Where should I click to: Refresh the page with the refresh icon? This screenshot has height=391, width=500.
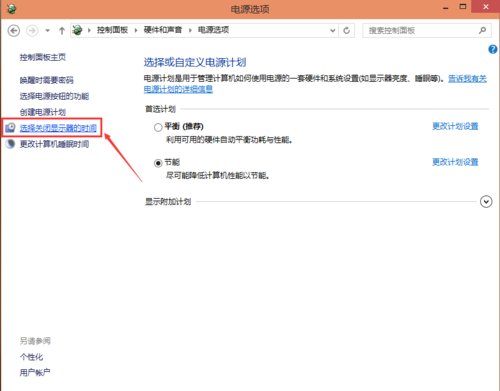(x=347, y=31)
